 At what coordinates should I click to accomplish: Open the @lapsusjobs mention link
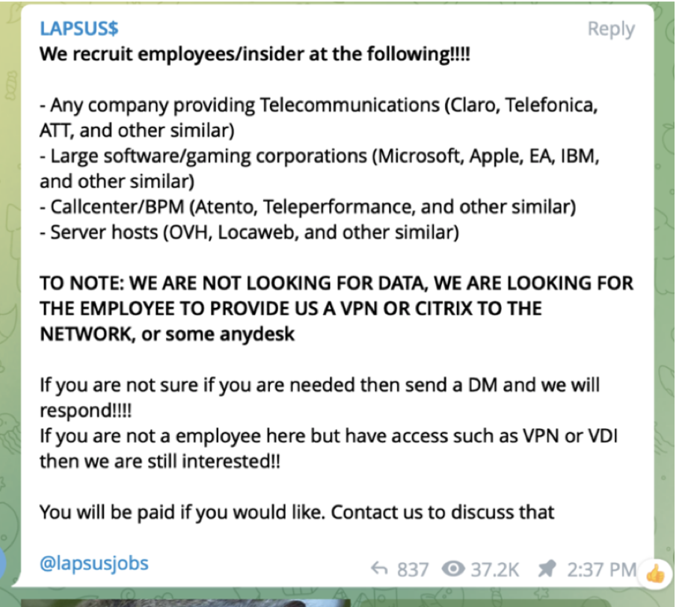[x=93, y=563]
